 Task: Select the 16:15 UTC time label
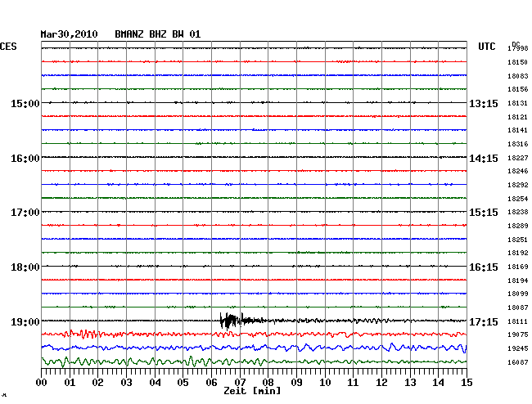pyautogui.click(x=484, y=267)
